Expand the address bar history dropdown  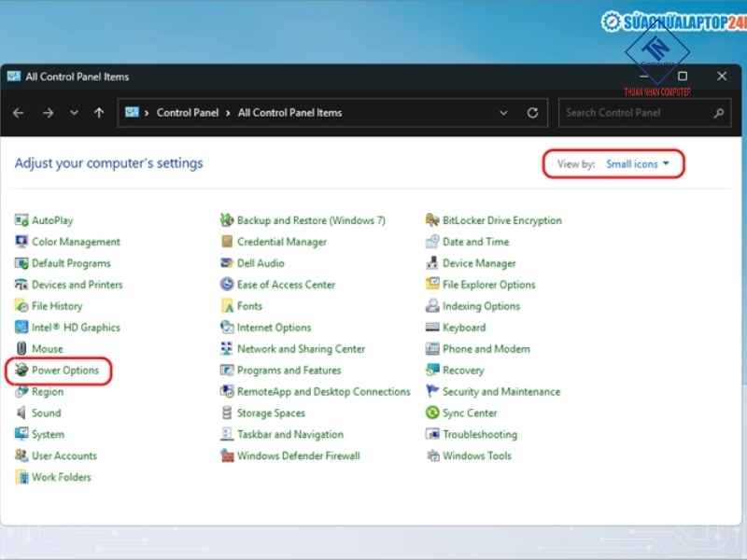tap(504, 113)
